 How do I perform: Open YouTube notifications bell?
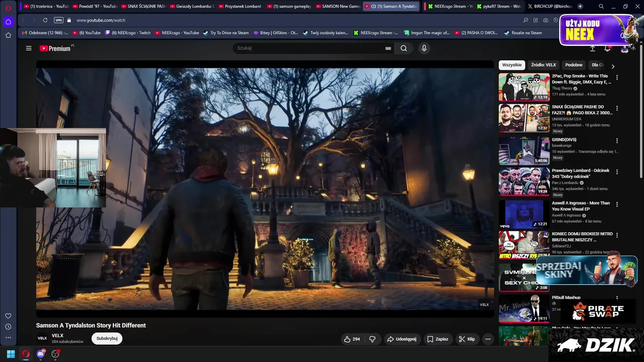(607, 48)
